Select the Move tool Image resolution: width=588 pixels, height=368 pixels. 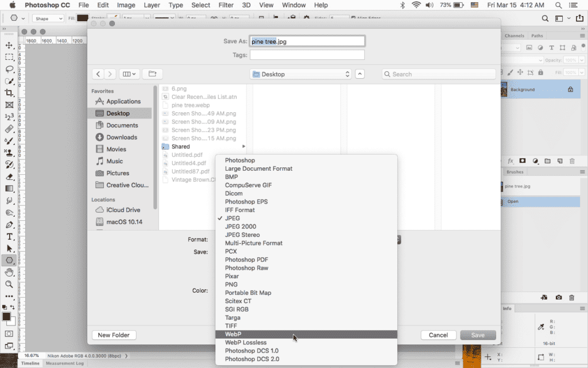[9, 45]
